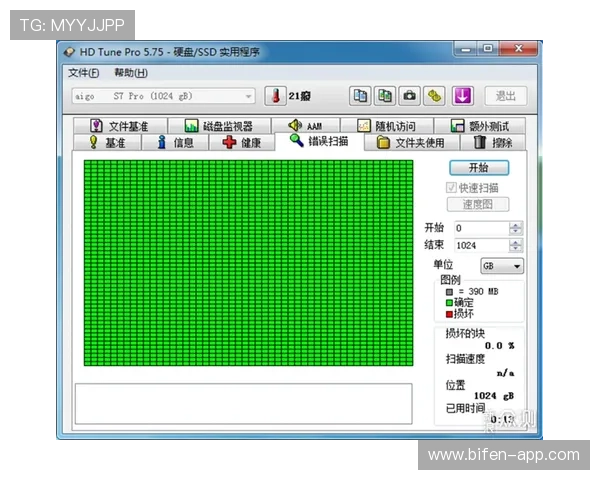The image size is (600, 480).
Task: Open the 额外测试 tab
Action: tap(480, 126)
